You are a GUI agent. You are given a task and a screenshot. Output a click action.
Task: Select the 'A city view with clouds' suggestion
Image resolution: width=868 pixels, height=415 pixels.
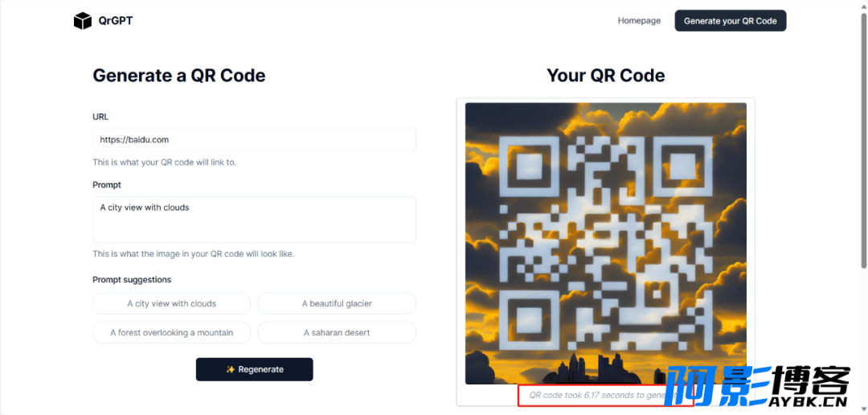[172, 304]
